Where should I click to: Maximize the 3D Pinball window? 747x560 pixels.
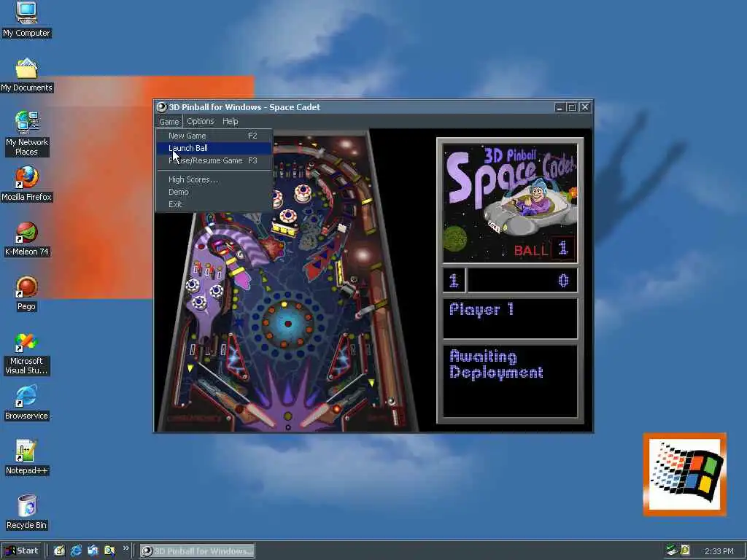point(572,108)
